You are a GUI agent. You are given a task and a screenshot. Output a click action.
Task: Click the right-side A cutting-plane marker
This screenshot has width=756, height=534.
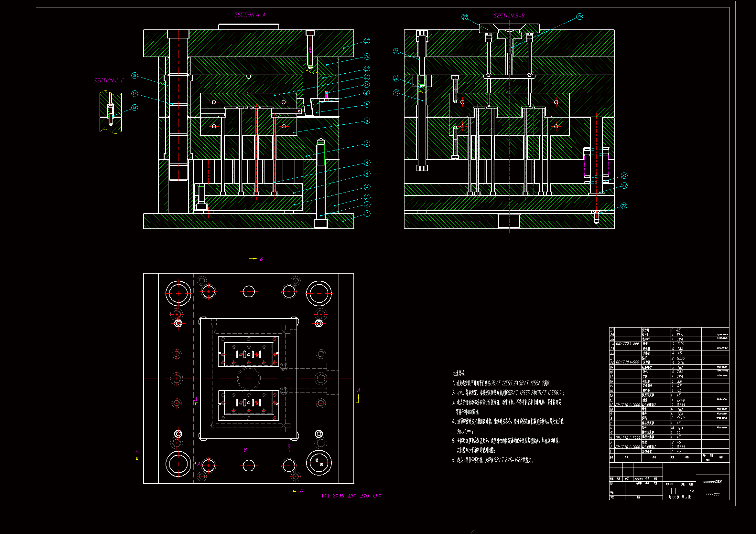(359, 391)
